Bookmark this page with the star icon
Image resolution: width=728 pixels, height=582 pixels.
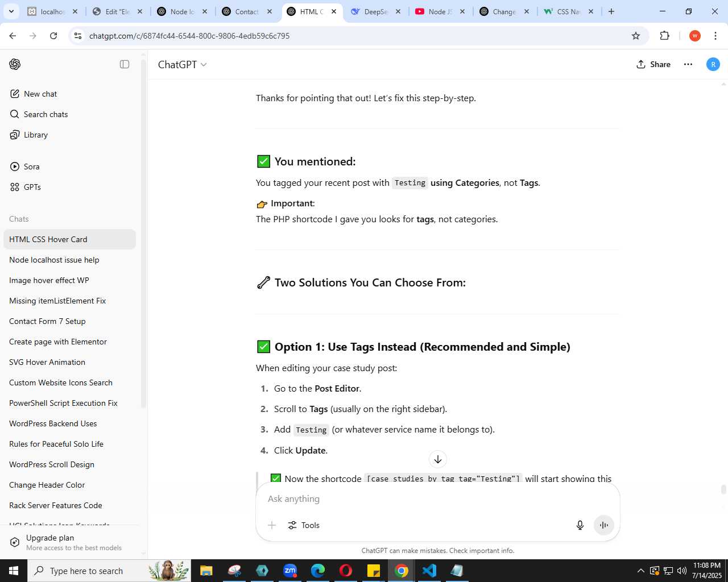pyautogui.click(x=636, y=36)
